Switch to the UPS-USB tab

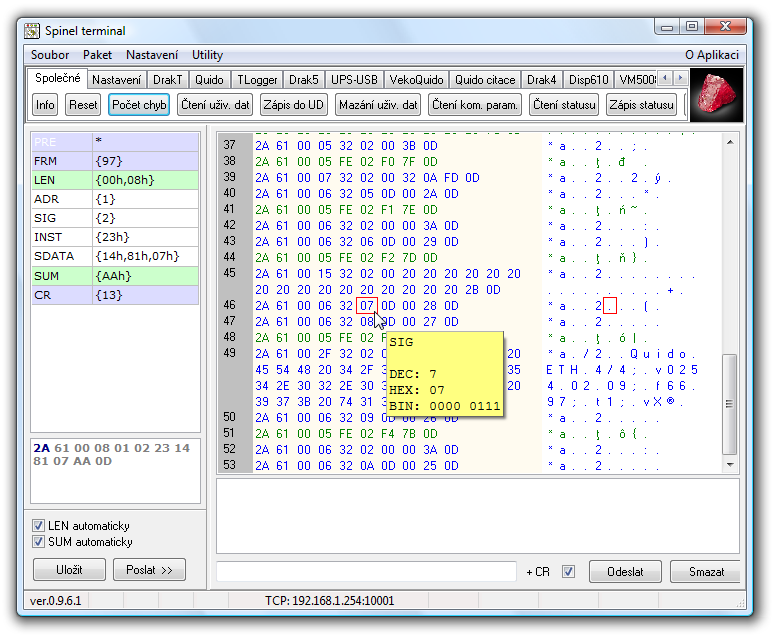click(354, 80)
